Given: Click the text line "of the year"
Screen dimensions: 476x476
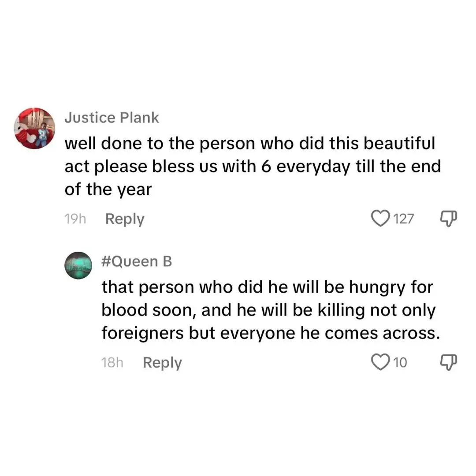Looking at the screenshot, I should pos(108,190).
